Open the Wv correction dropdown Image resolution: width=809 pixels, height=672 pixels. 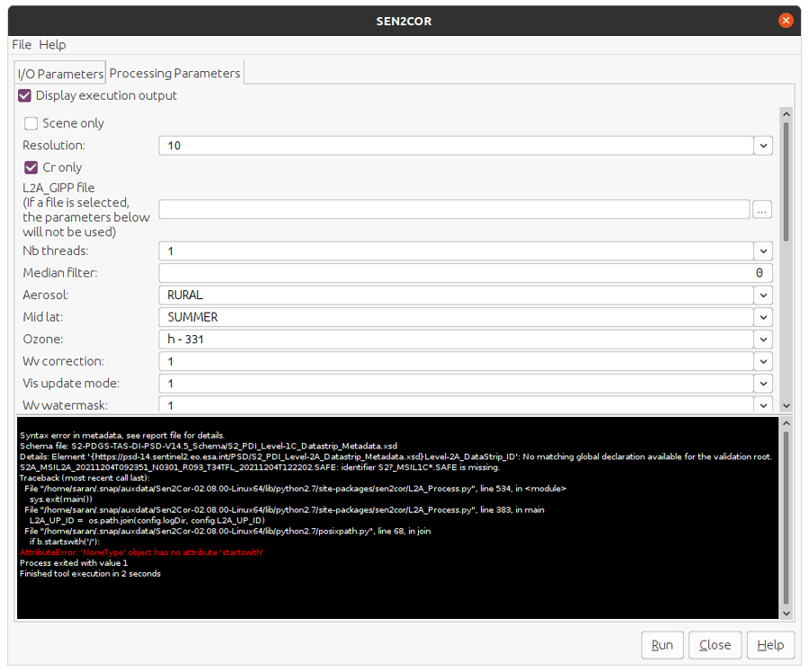coord(763,361)
